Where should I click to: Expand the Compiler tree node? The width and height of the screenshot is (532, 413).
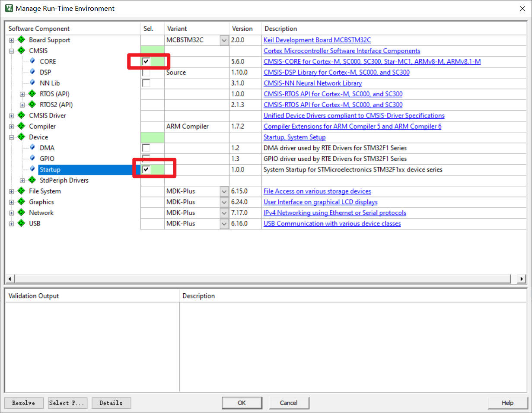coord(12,127)
